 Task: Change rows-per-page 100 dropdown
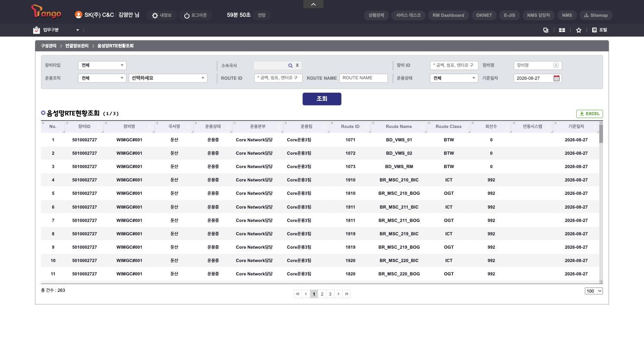coord(594,291)
